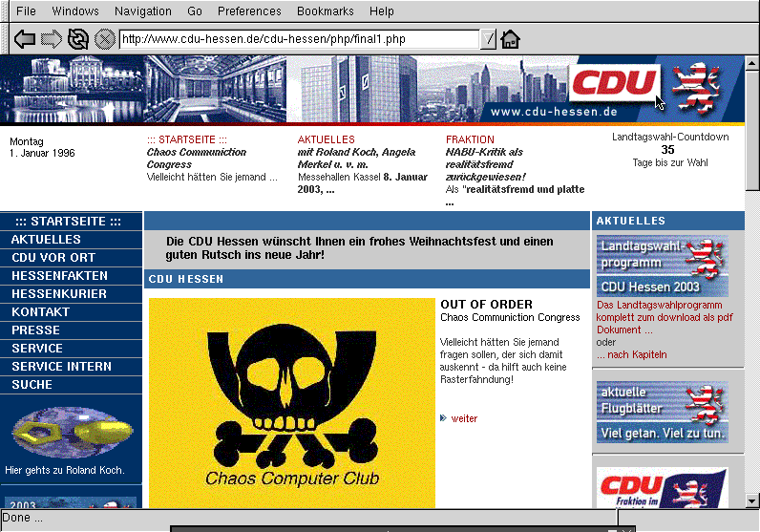Open 'mit Roland Koch, Angela Merkel' teaser
The height and width of the screenshot is (532, 760).
[x=356, y=159]
